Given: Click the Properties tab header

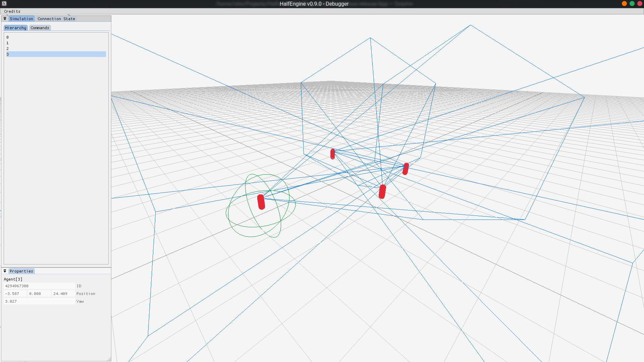Looking at the screenshot, I should pos(21,271).
